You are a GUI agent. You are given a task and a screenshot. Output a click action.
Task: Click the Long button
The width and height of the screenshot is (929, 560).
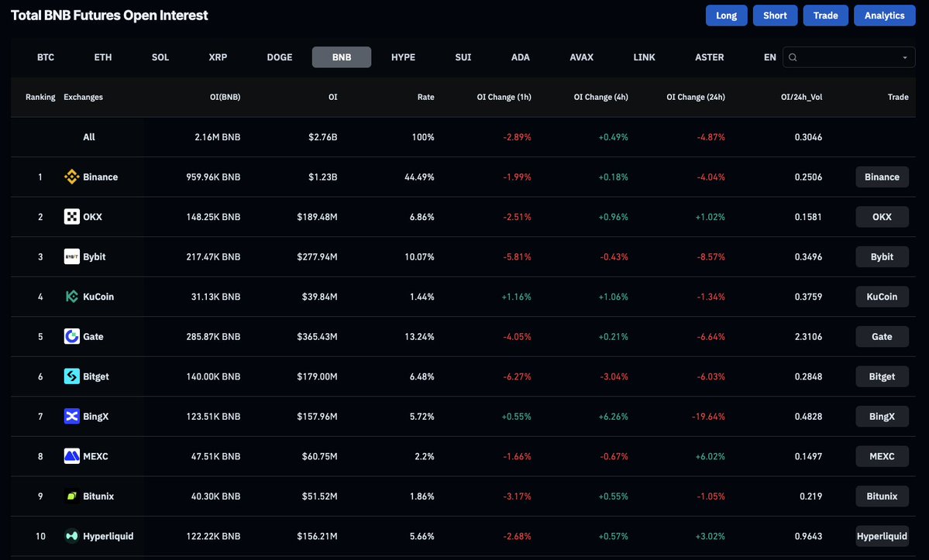pos(726,15)
